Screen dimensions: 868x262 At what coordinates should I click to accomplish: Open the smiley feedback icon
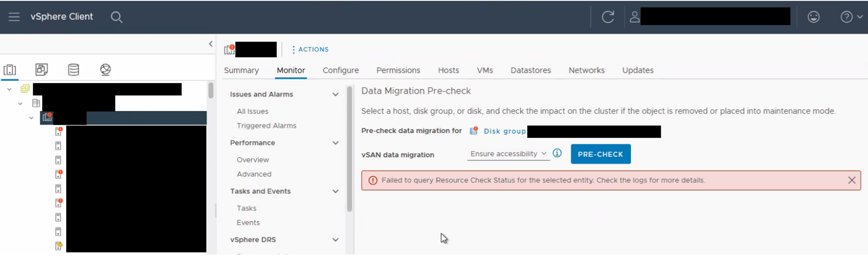(814, 17)
